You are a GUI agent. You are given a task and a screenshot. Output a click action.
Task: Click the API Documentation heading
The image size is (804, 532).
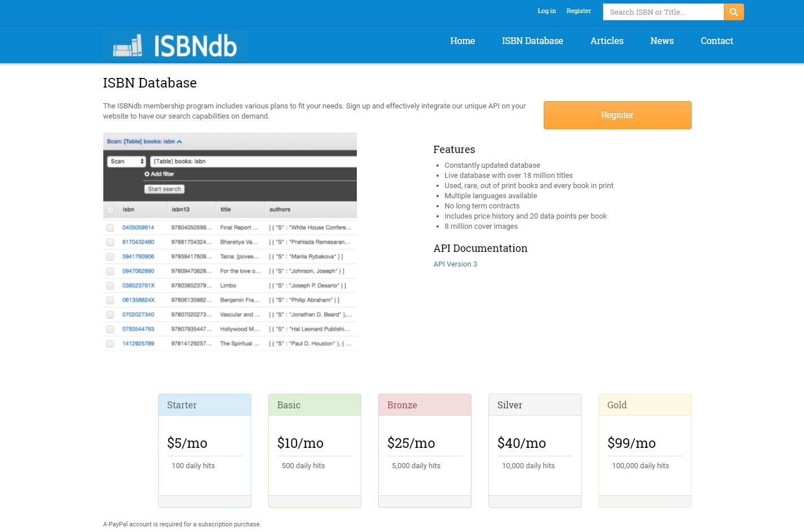[x=480, y=248]
